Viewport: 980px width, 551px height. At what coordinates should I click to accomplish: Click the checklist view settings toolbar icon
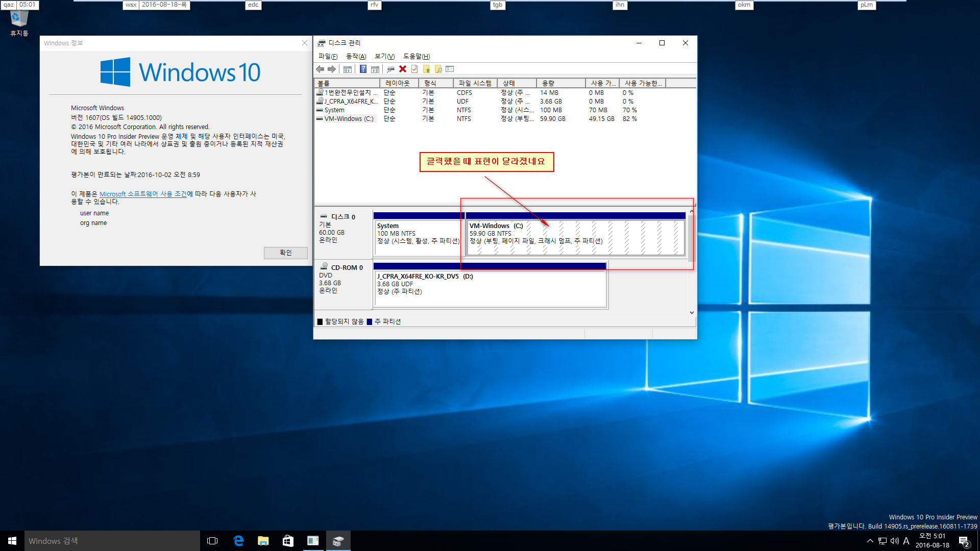click(x=450, y=69)
